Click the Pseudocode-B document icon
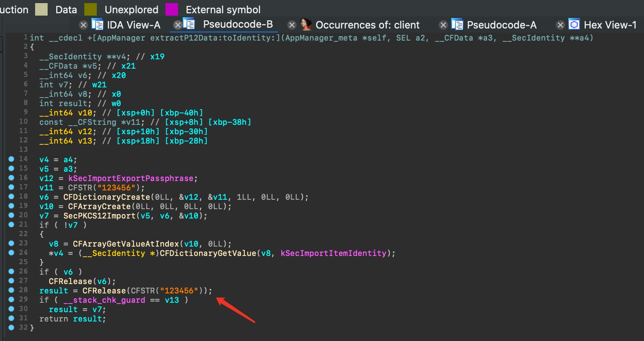Screen dimensions: 644x341 (189, 24)
